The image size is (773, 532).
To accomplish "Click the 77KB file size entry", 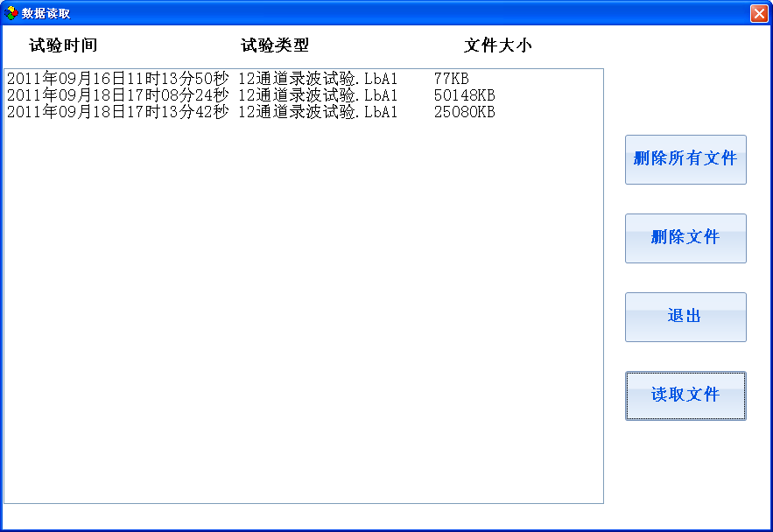I will pos(451,79).
